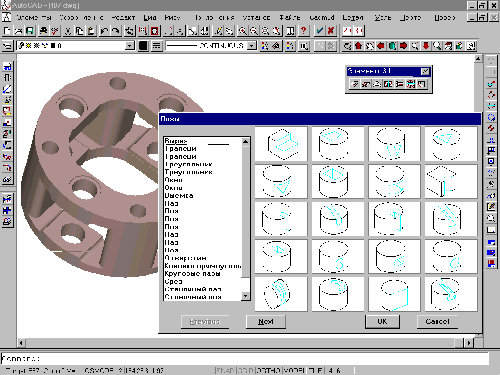Choose the horizontal cylinder with grooves thumbnail
Viewport: 500px width, 375px height.
(x=281, y=294)
